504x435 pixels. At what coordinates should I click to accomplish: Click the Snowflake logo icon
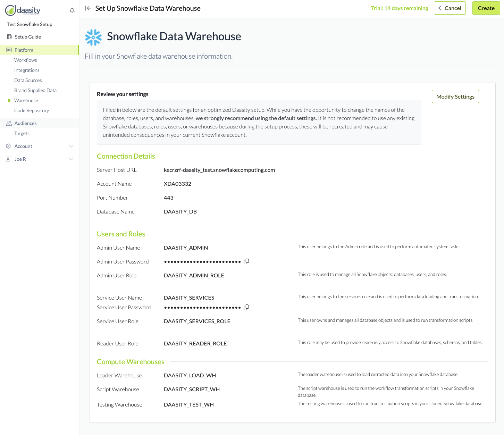pos(93,37)
